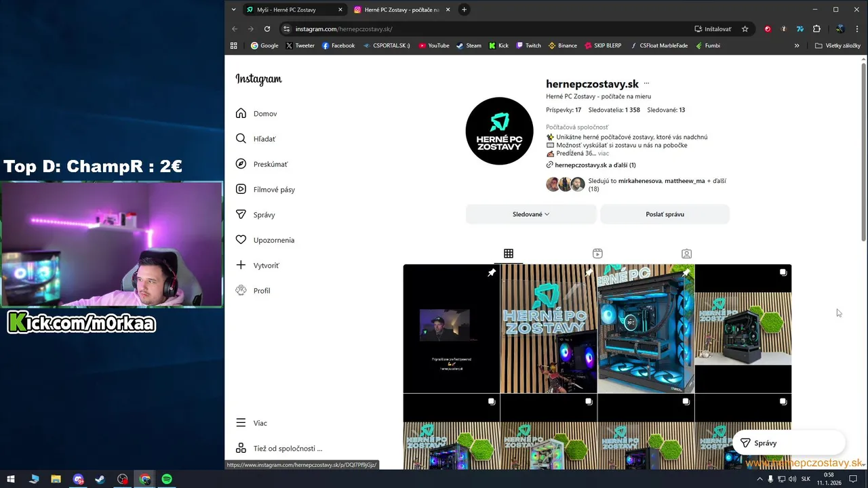Viewport: 868px width, 488px height.
Task: Open the Herné PC Zostavy profile picture
Action: click(500, 131)
